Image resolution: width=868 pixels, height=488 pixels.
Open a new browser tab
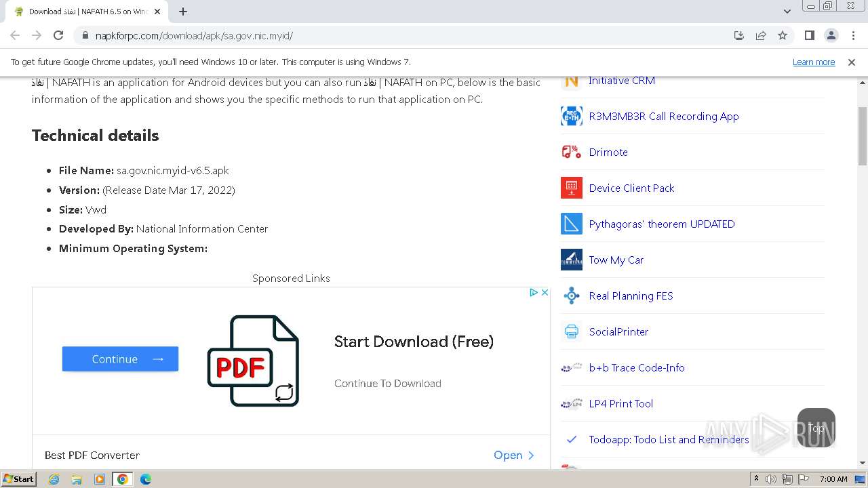click(x=183, y=12)
